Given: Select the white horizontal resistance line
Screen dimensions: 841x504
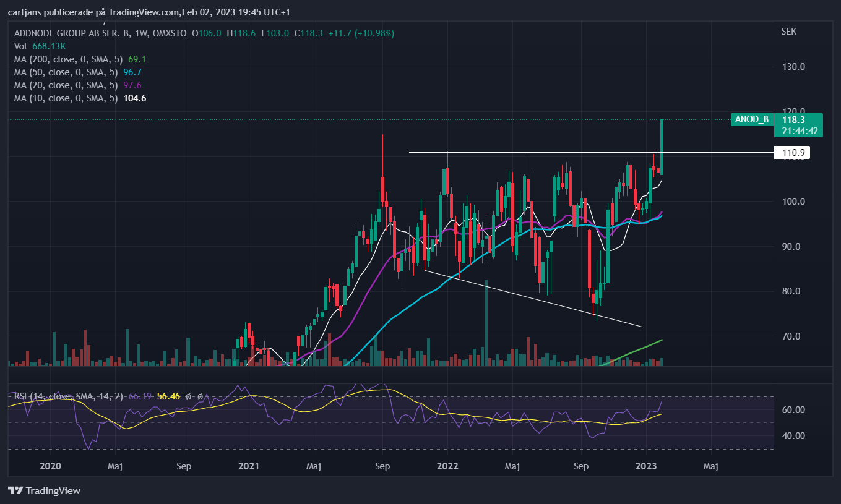Looking at the screenshot, I should tap(591, 152).
